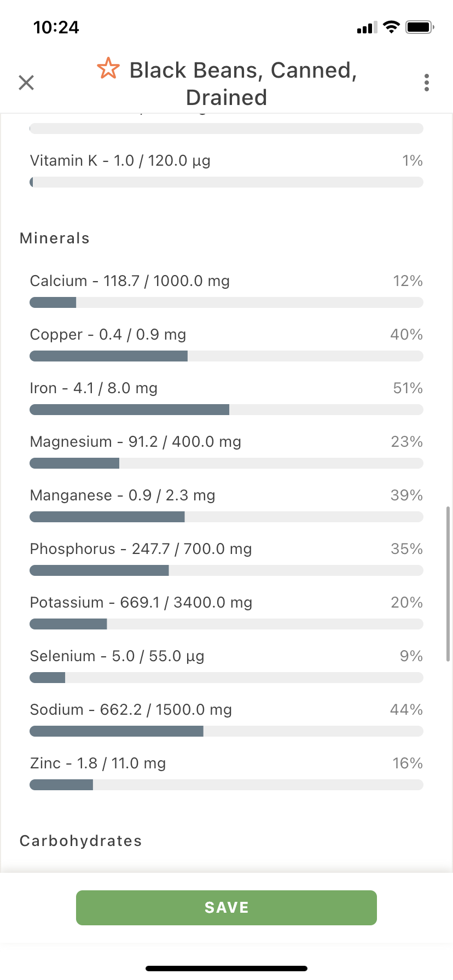Screen dimensions: 453x980
Task: Tap the battery icon in status bar
Action: pyautogui.click(x=420, y=27)
